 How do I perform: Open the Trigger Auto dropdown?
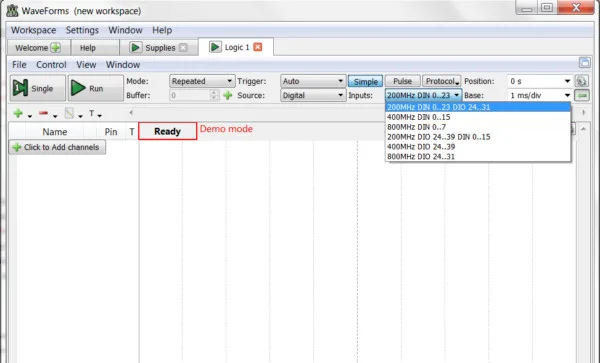click(x=313, y=81)
